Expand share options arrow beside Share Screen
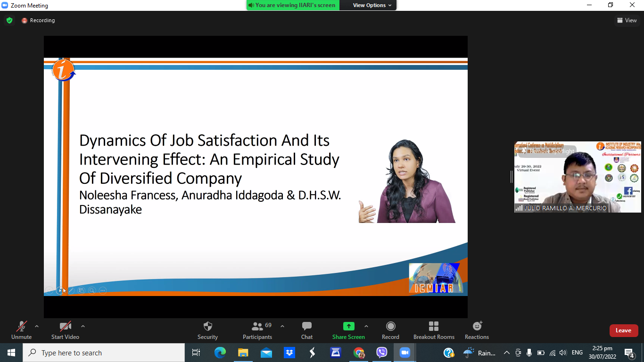 pos(366,326)
